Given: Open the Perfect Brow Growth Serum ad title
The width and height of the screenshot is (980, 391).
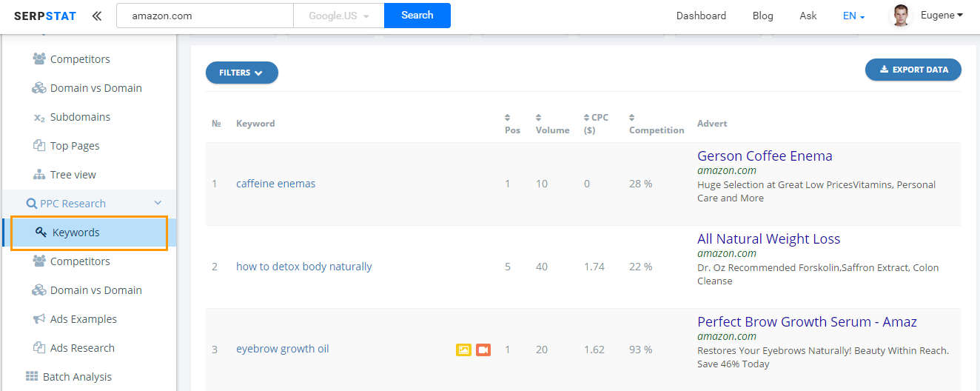Looking at the screenshot, I should click(x=807, y=321).
